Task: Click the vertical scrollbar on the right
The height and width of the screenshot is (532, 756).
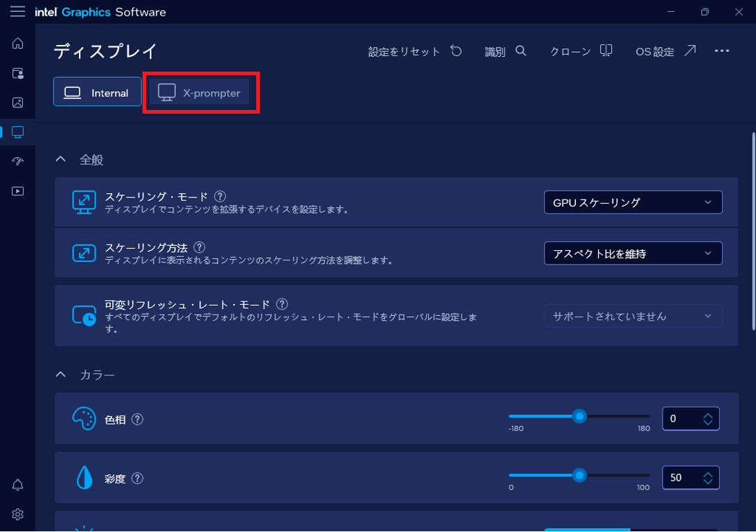Action: point(753,231)
